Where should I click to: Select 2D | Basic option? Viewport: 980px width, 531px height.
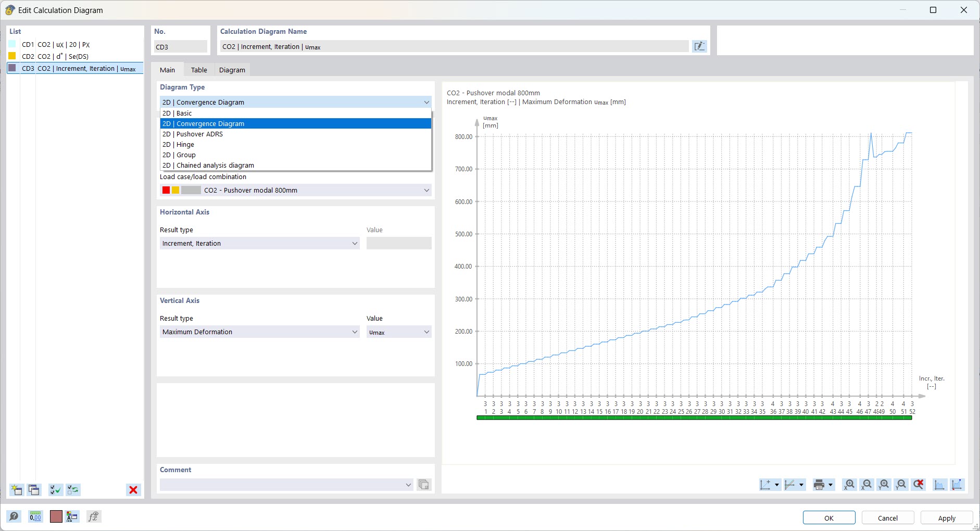coord(296,113)
